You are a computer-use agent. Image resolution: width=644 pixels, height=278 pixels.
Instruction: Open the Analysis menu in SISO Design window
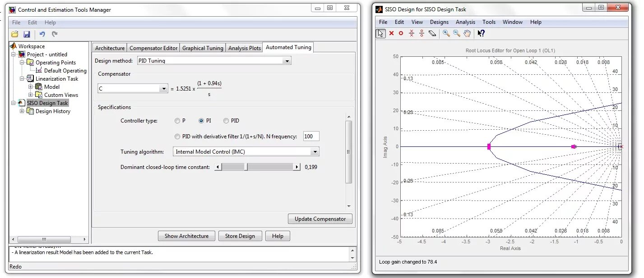(x=465, y=22)
